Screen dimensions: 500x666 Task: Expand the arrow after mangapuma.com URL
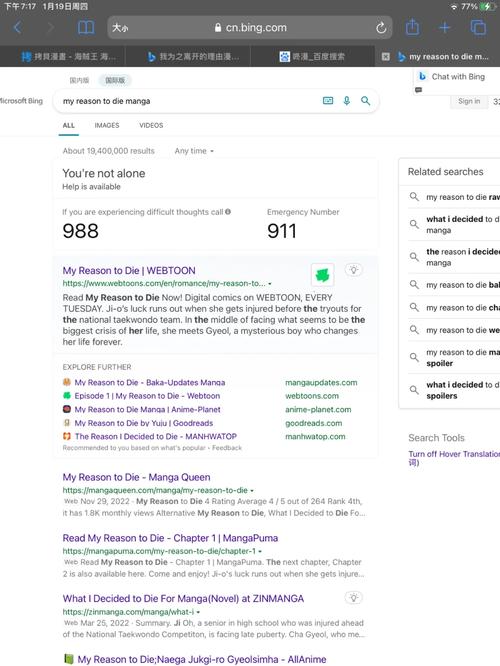coord(260,551)
